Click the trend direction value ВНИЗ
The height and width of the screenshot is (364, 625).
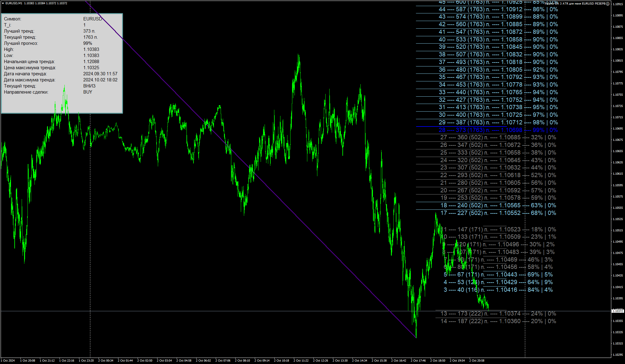89,86
